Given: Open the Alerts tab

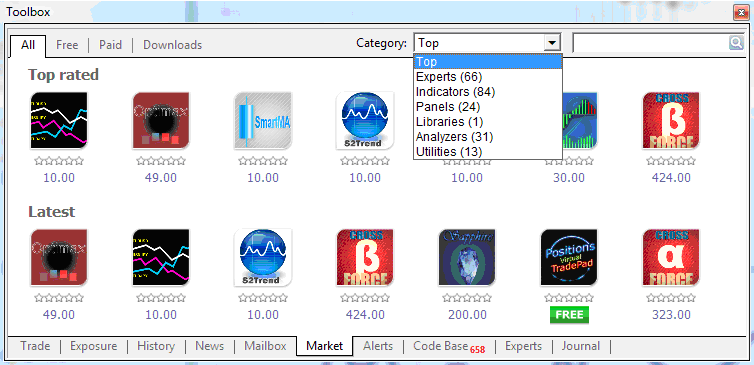Looking at the screenshot, I should point(378,346).
